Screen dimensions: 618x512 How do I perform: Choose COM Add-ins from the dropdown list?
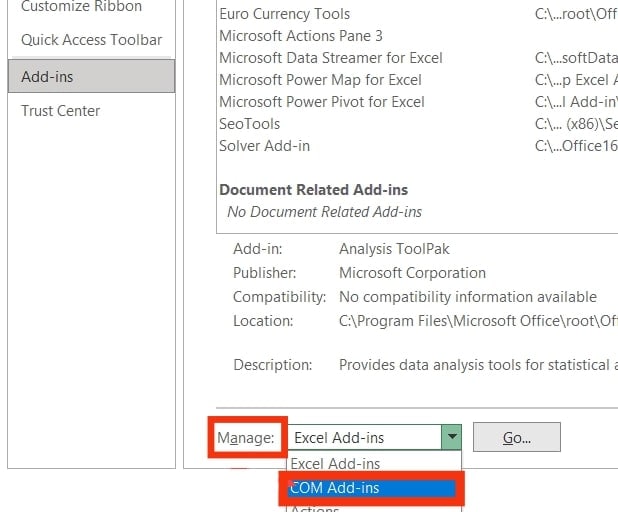click(x=372, y=488)
